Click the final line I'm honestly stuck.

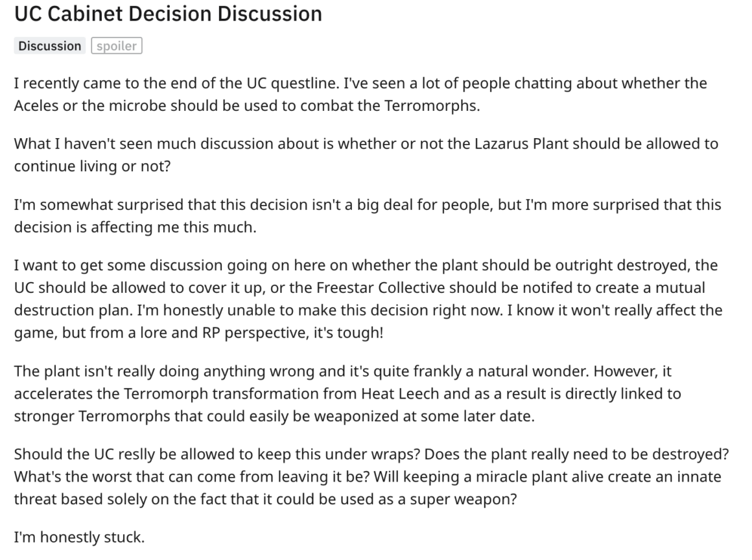click(79, 537)
